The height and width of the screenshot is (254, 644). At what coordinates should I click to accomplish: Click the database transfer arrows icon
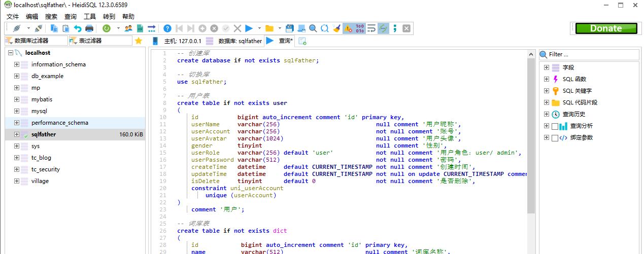pos(152,28)
